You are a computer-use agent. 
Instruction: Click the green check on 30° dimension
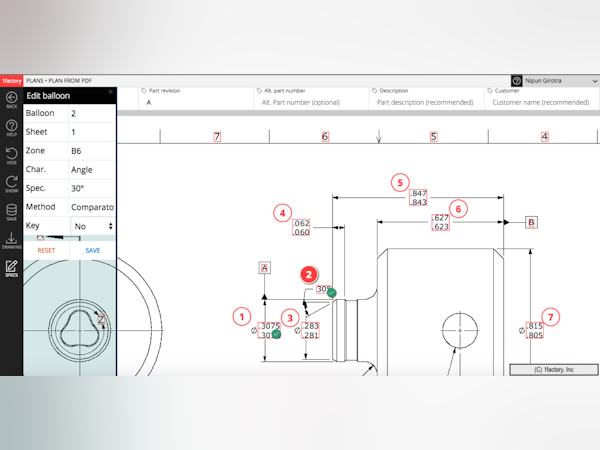point(332,293)
